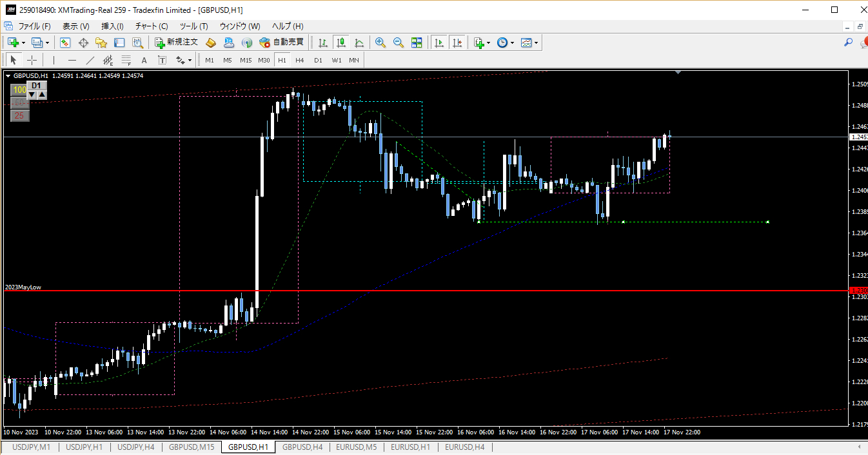
Task: Switch to candlestick chart display
Action: [341, 43]
